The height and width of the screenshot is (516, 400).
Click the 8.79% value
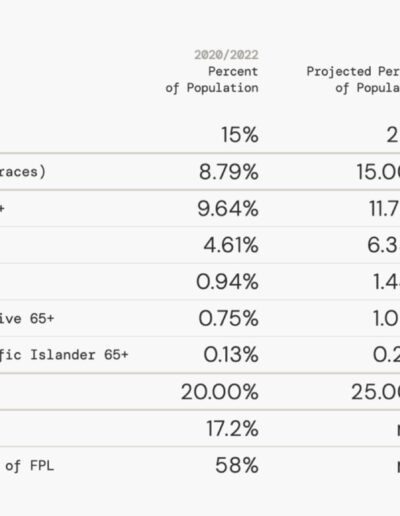(229, 172)
